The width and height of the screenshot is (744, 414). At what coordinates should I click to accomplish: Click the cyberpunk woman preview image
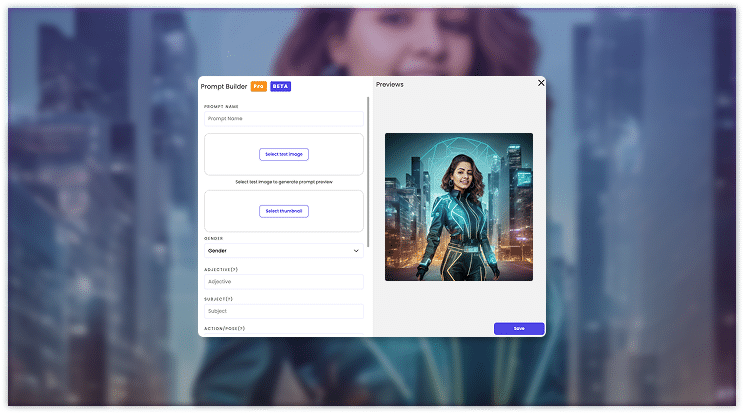(x=458, y=207)
